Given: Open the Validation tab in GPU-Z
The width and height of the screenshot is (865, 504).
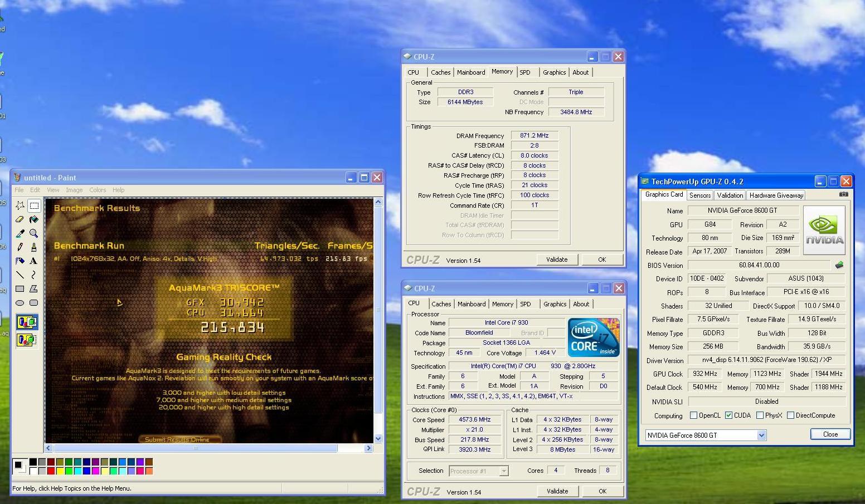Looking at the screenshot, I should 730,195.
